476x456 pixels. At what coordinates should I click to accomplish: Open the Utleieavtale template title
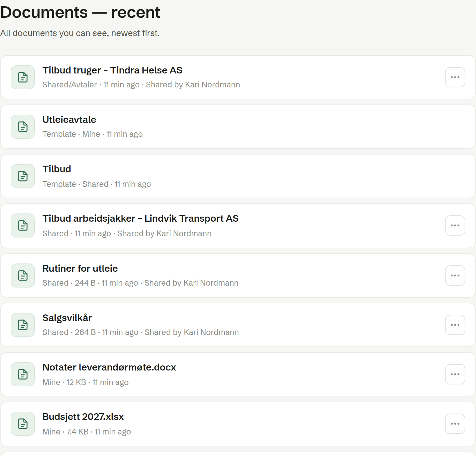[x=69, y=120]
